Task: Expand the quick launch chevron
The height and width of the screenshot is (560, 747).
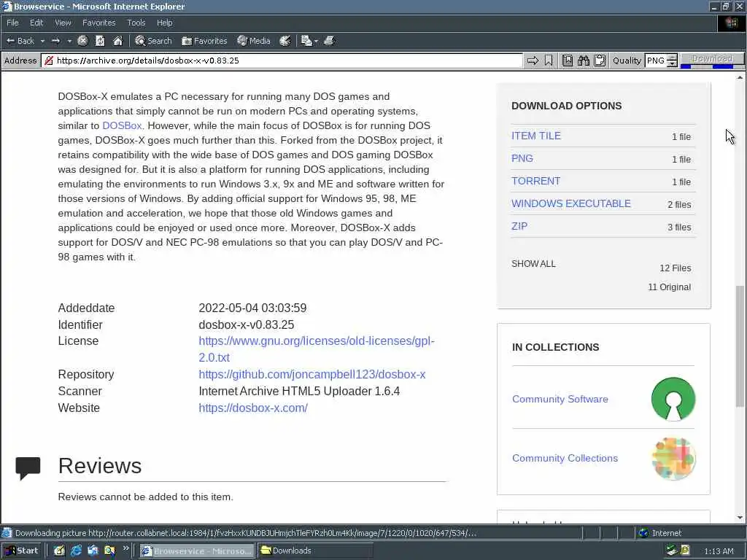Action: [x=125, y=549]
